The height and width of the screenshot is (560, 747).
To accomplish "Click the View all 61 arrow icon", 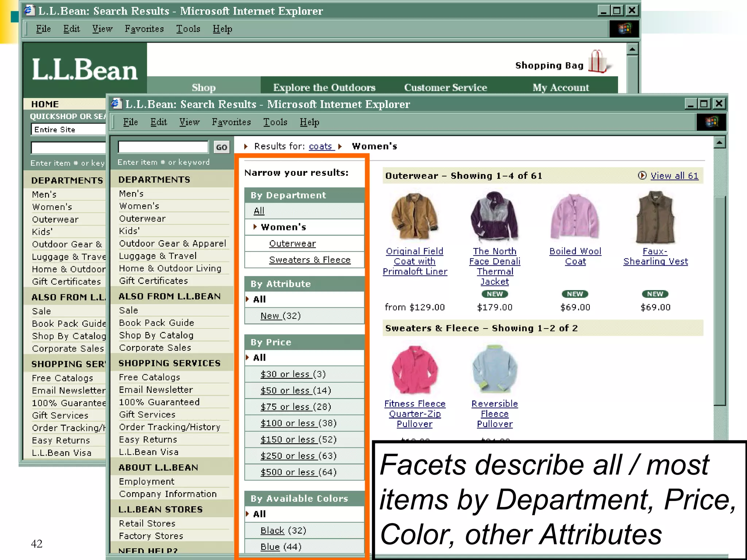I will pyautogui.click(x=642, y=175).
